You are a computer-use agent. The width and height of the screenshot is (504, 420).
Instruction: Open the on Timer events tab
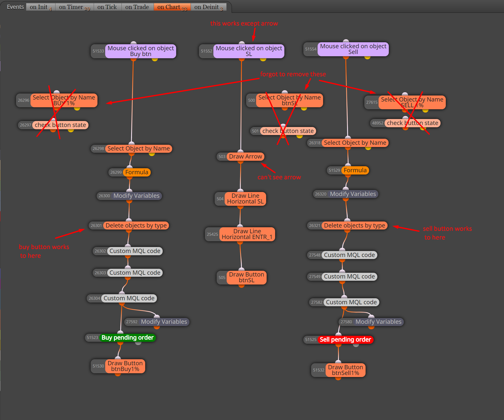(74, 7)
